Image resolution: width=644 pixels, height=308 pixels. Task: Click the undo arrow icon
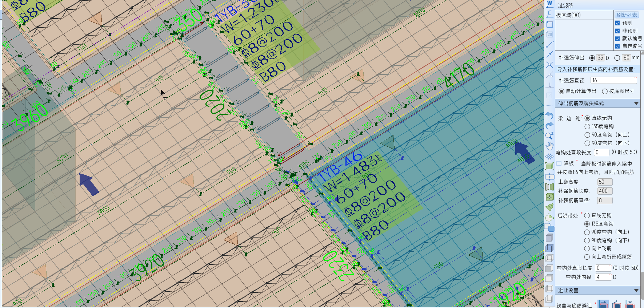pyautogui.click(x=549, y=116)
